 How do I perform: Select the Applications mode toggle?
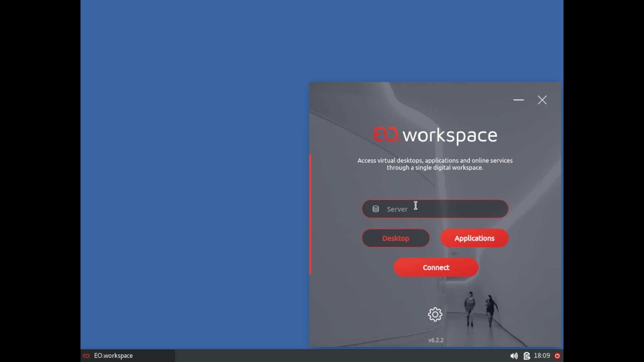click(474, 238)
